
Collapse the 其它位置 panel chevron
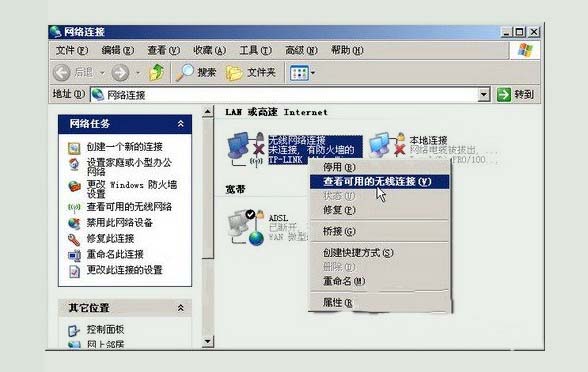click(180, 308)
